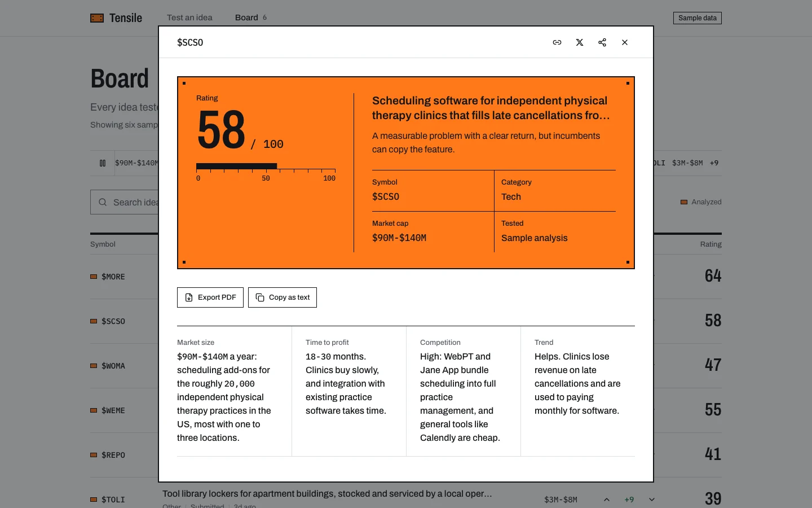Click the $90M-$140M value under Market cap

[399, 238]
